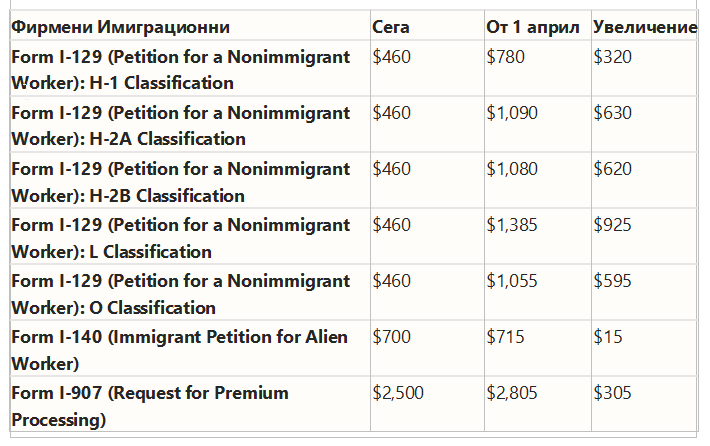This screenshot has height=446, width=710.
Task: Click the Form I-129 O Classification cell
Action: pyautogui.click(x=190, y=293)
